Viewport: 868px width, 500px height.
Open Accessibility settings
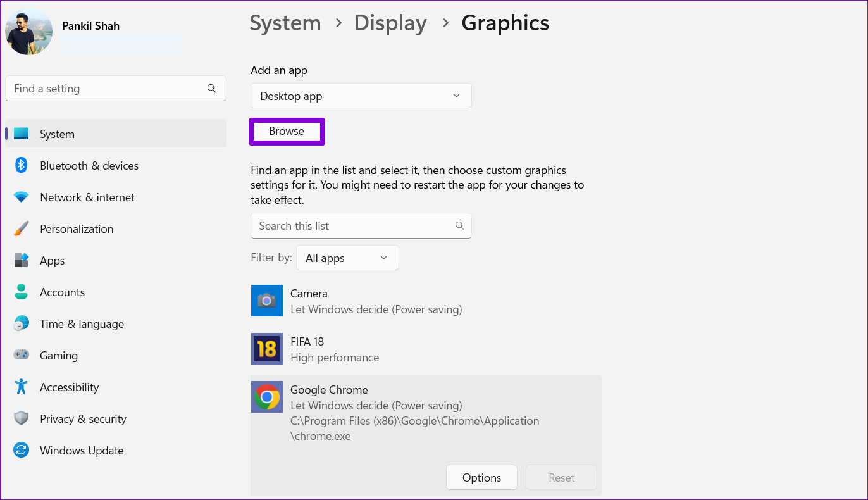[116, 387]
